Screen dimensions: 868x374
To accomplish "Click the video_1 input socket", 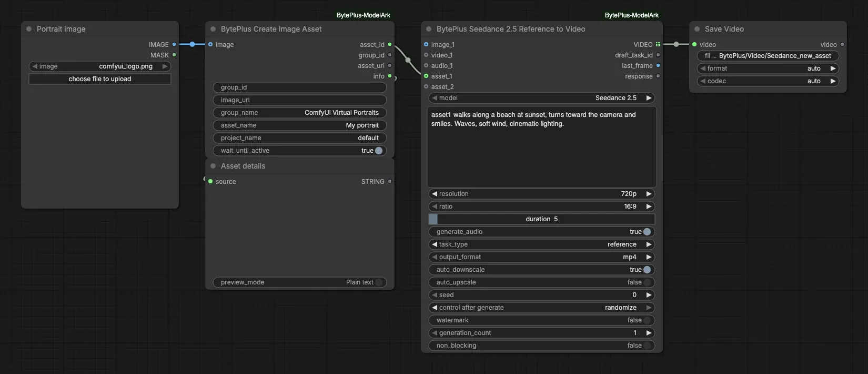I will (426, 55).
